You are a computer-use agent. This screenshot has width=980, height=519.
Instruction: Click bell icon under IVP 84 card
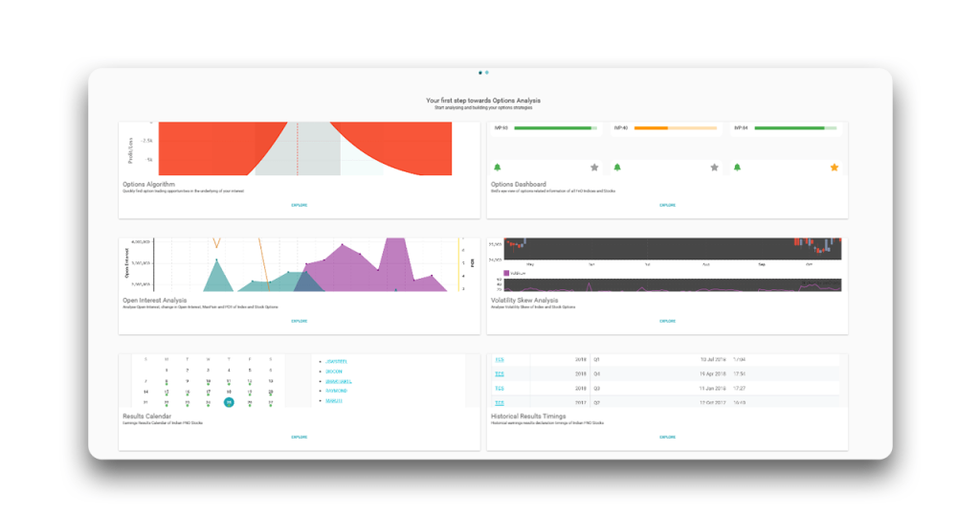[x=738, y=168]
